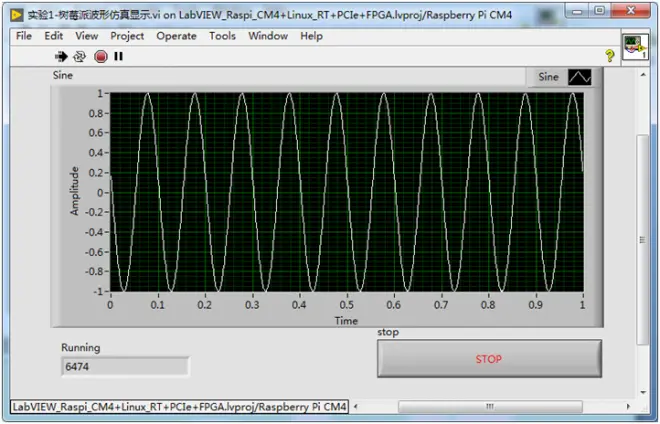
Task: Maximize the LabVIEW window
Action: click(x=600, y=11)
